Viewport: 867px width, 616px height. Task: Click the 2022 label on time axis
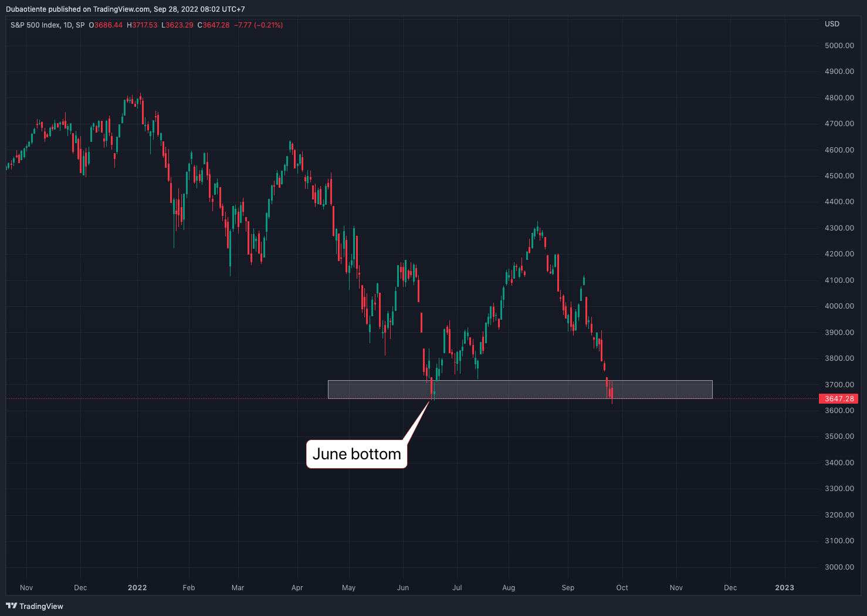click(137, 588)
